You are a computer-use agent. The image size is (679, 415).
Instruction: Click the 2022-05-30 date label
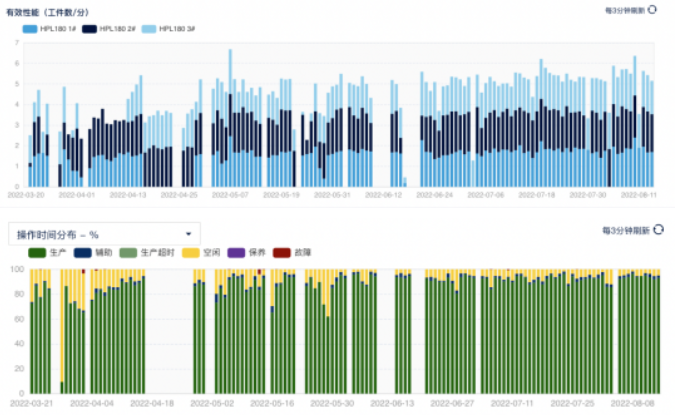[332, 403]
